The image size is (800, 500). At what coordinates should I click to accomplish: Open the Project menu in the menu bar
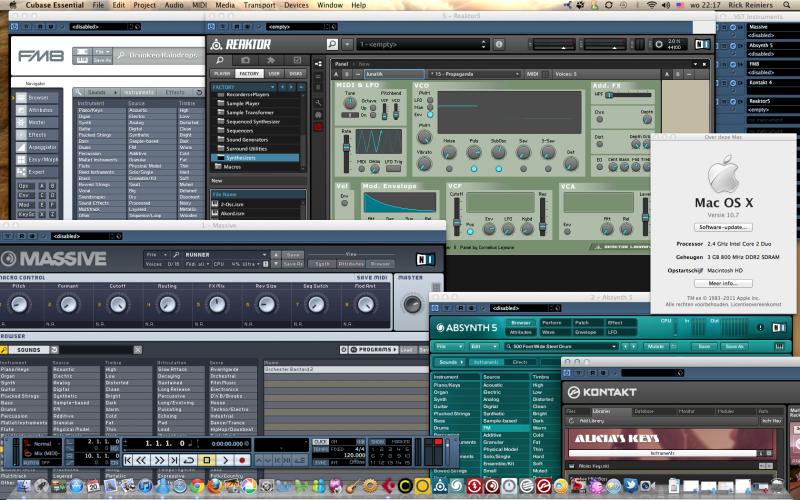coord(144,5)
